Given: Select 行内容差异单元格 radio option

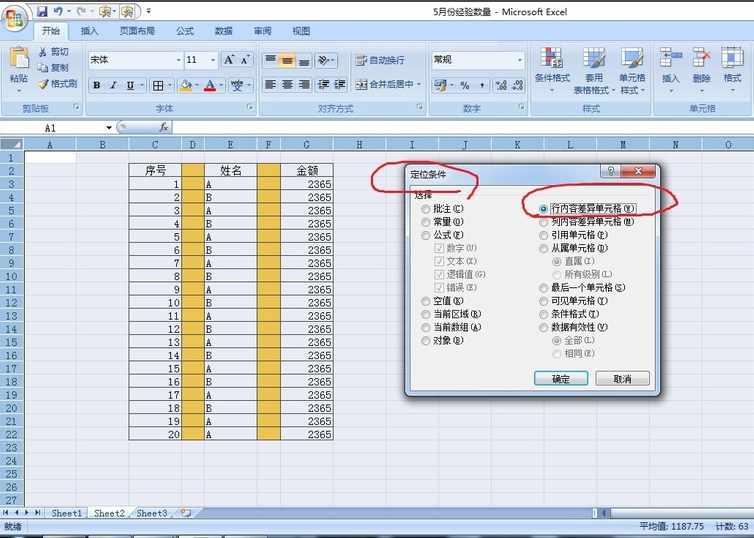Looking at the screenshot, I should pyautogui.click(x=543, y=209).
